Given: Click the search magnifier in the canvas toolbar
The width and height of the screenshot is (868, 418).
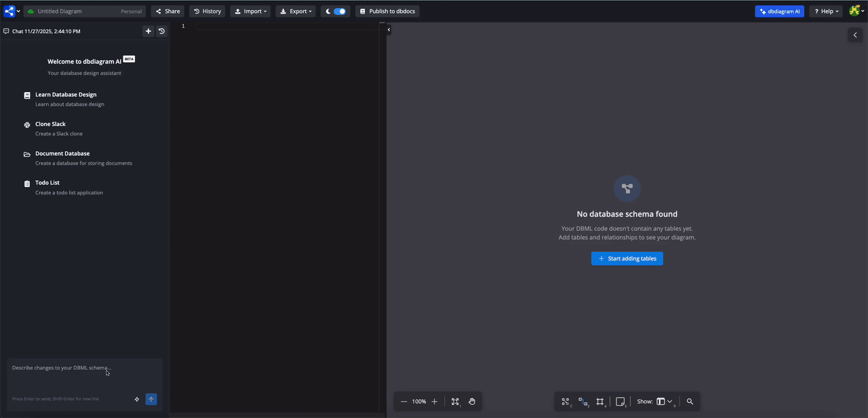Looking at the screenshot, I should [690, 401].
